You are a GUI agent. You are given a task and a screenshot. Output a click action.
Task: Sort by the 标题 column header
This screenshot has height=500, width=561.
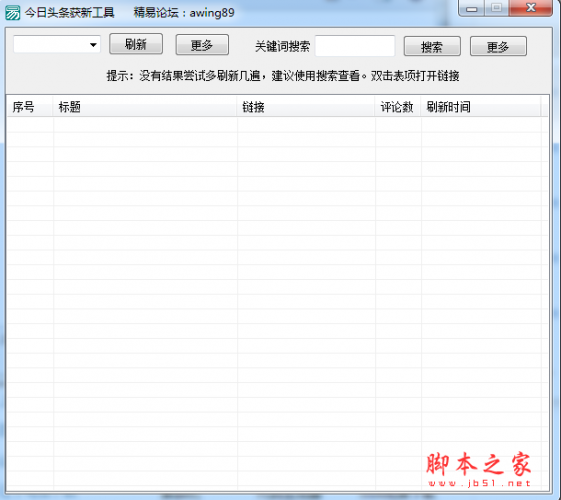click(x=145, y=107)
